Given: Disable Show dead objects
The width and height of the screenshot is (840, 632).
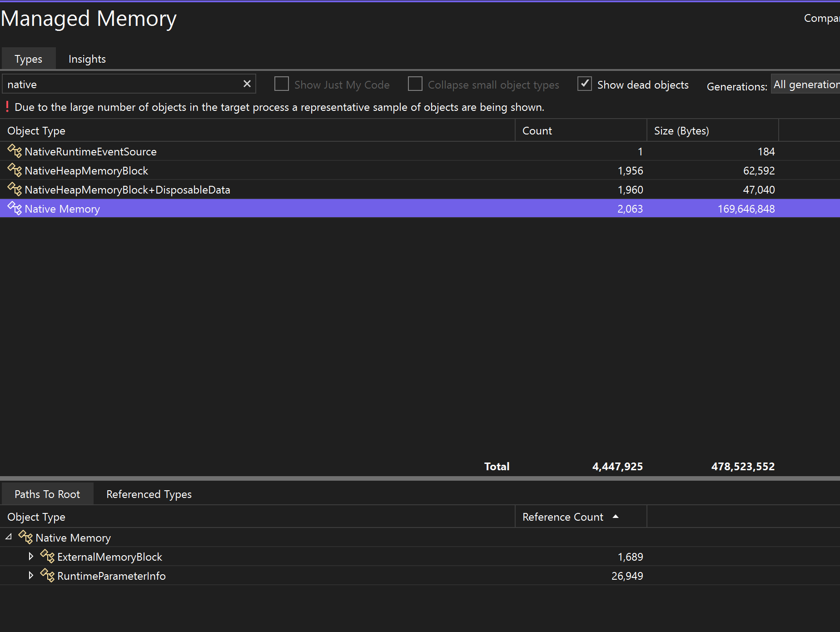Looking at the screenshot, I should click(x=585, y=84).
